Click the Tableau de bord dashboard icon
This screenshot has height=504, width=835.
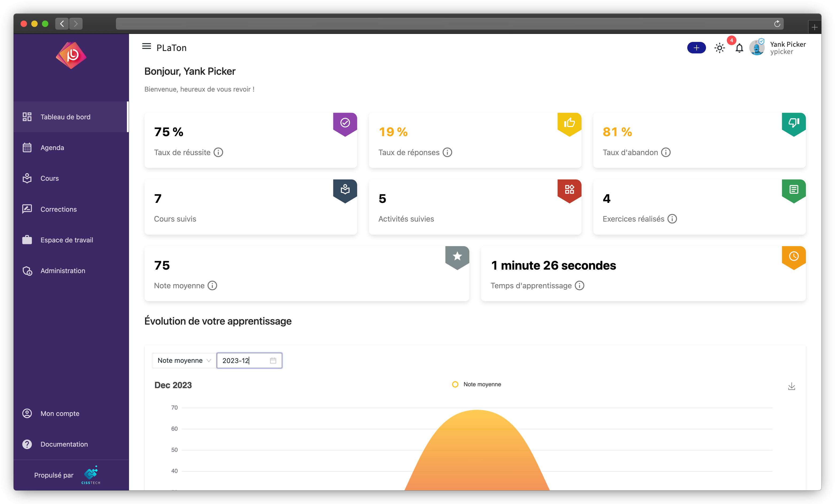[27, 117]
